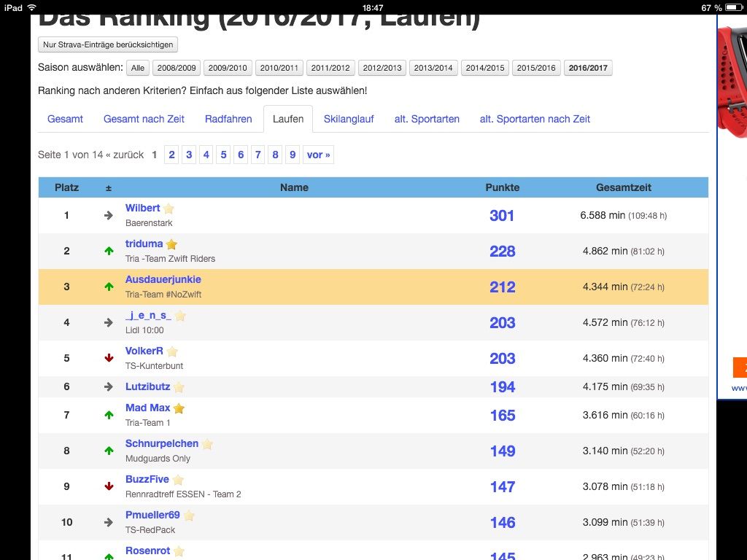This screenshot has height=560, width=747.
Task: Open the Skilanglauf tab
Action: [x=349, y=119]
